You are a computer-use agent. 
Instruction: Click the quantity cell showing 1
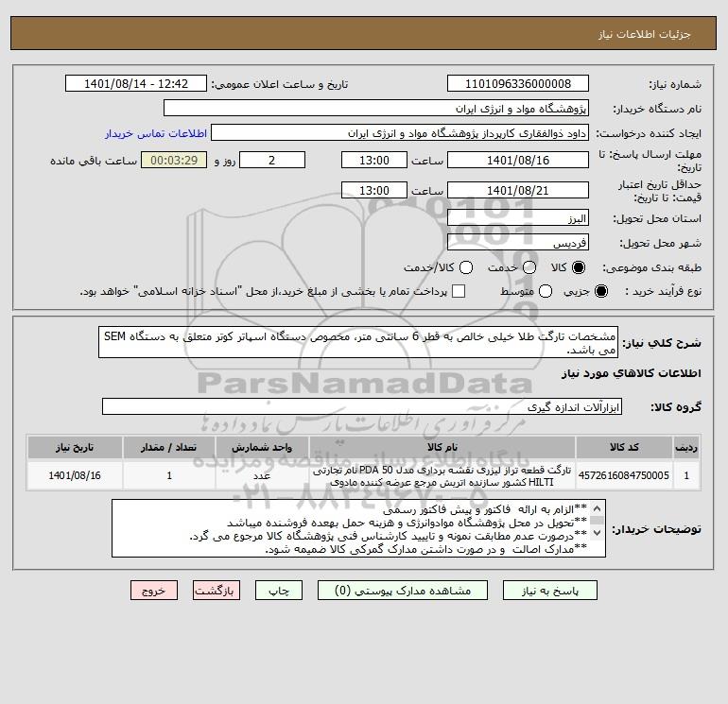[x=169, y=475]
